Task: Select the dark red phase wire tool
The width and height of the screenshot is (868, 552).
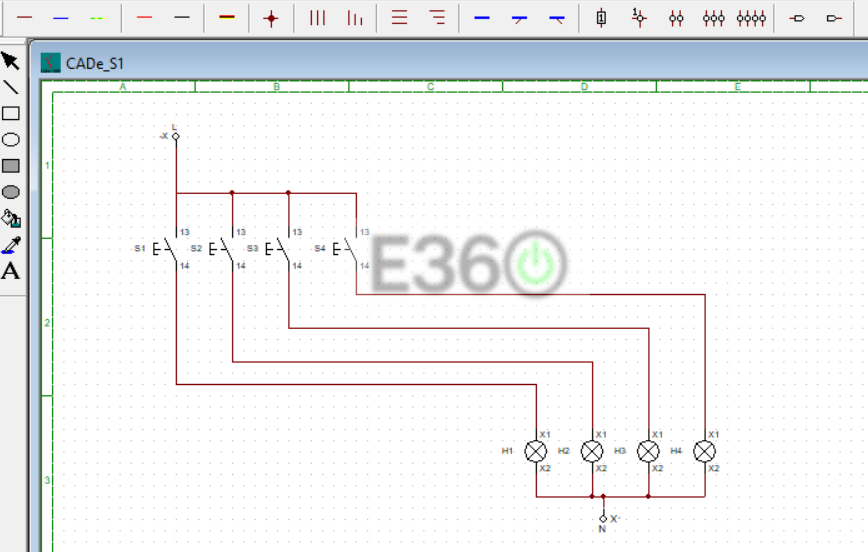Action: tap(24, 18)
